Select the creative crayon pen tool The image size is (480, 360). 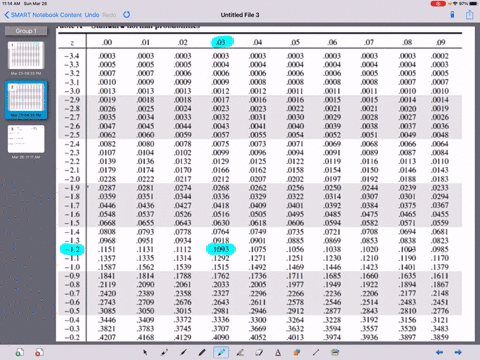coord(240,352)
